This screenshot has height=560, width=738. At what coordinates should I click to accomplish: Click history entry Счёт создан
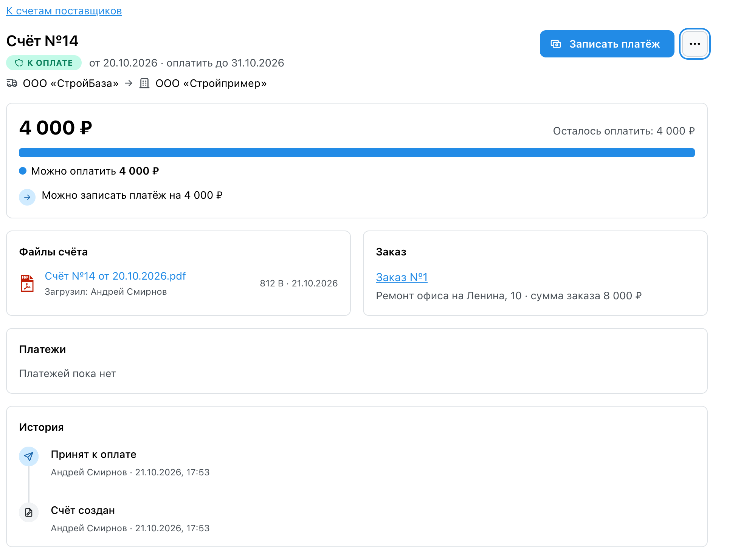(x=83, y=510)
